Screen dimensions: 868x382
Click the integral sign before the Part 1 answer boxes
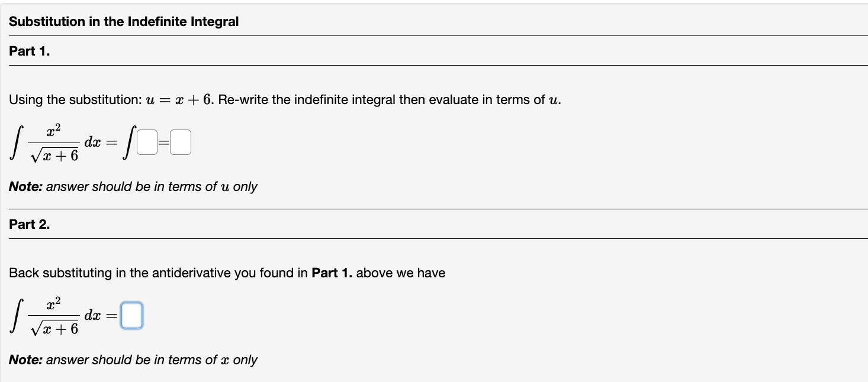click(x=128, y=142)
